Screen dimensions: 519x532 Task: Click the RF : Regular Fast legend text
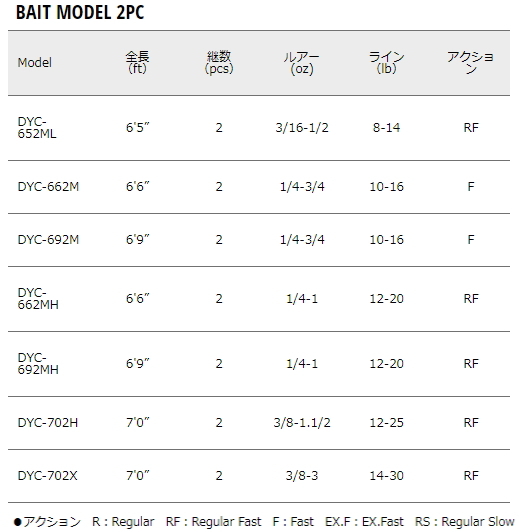coord(213,522)
